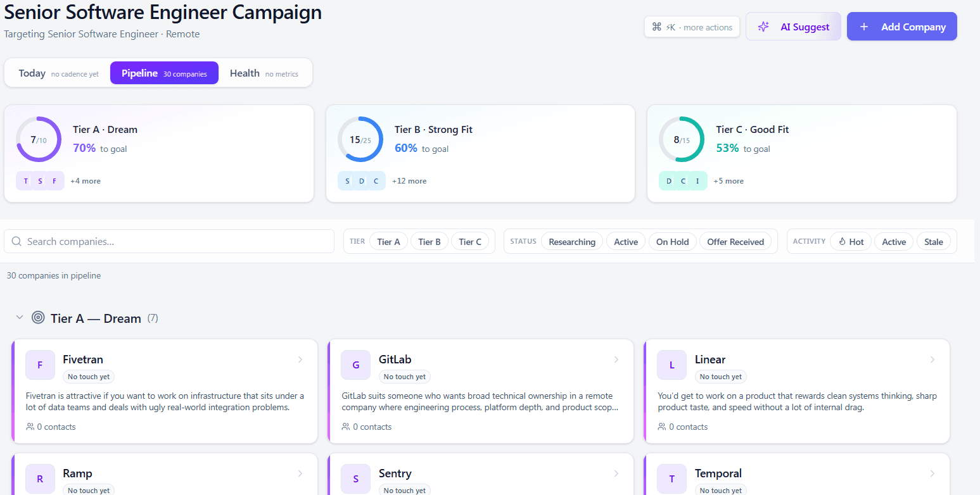Click the S avatar on Sentry card
The width and height of the screenshot is (980, 495).
[x=355, y=479]
